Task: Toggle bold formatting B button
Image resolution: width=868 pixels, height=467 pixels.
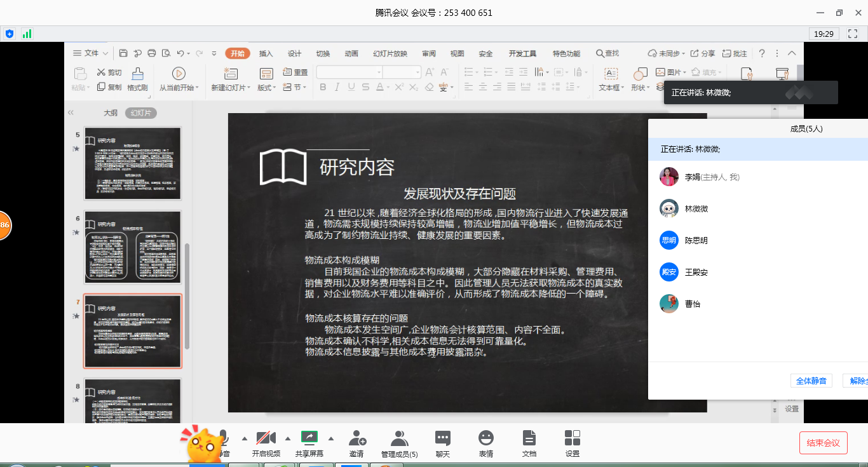Action: (x=323, y=87)
